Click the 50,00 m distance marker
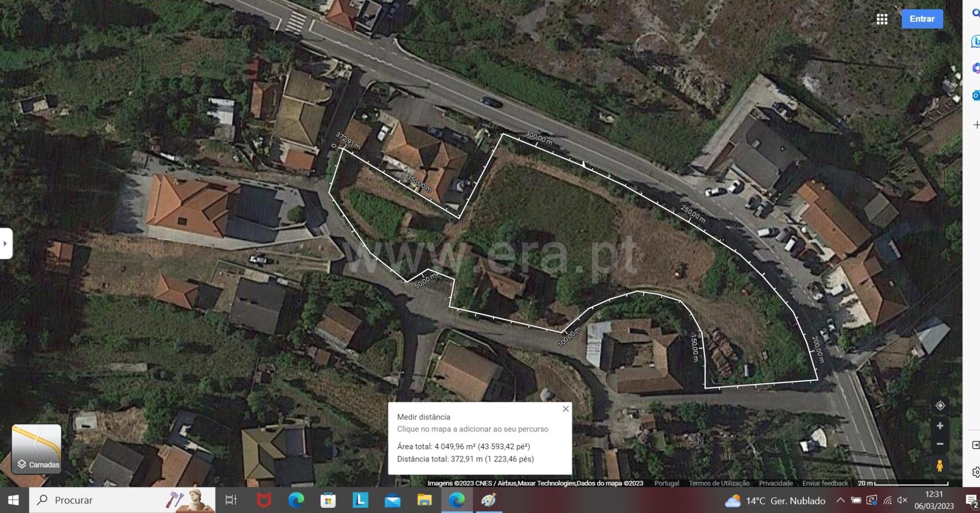The image size is (980, 513). [x=425, y=281]
